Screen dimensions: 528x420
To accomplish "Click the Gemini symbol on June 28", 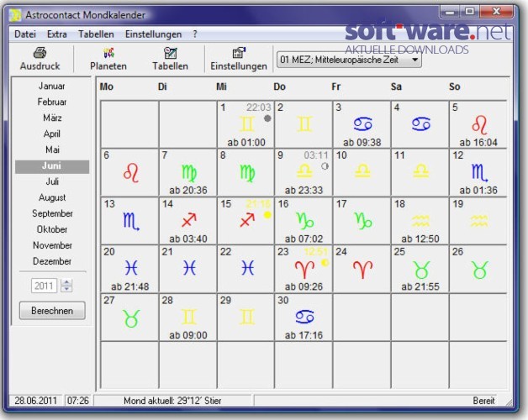I will point(188,317).
